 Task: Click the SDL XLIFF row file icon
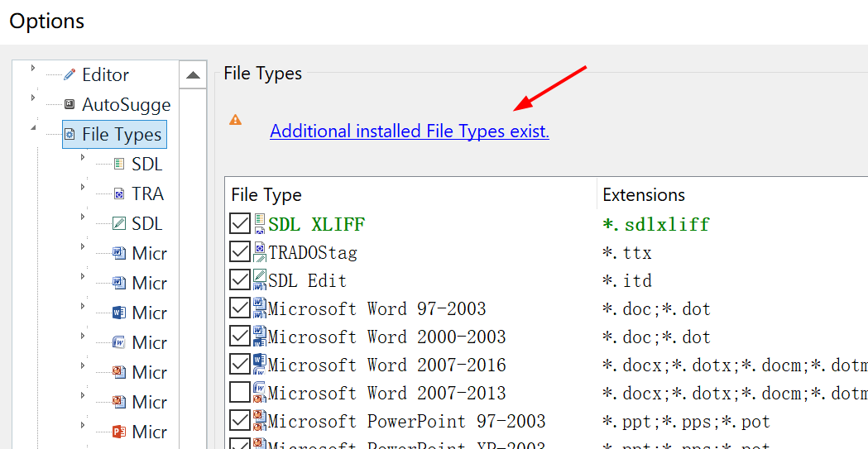pyautogui.click(x=260, y=223)
